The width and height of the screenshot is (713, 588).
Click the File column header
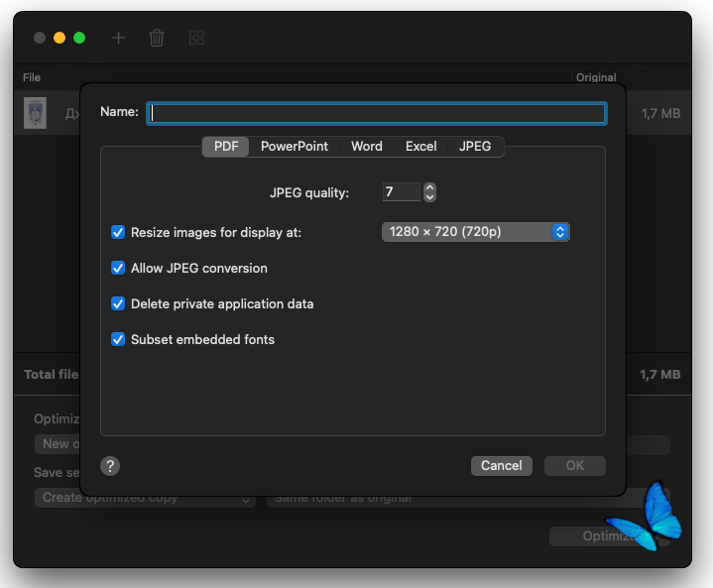point(32,77)
